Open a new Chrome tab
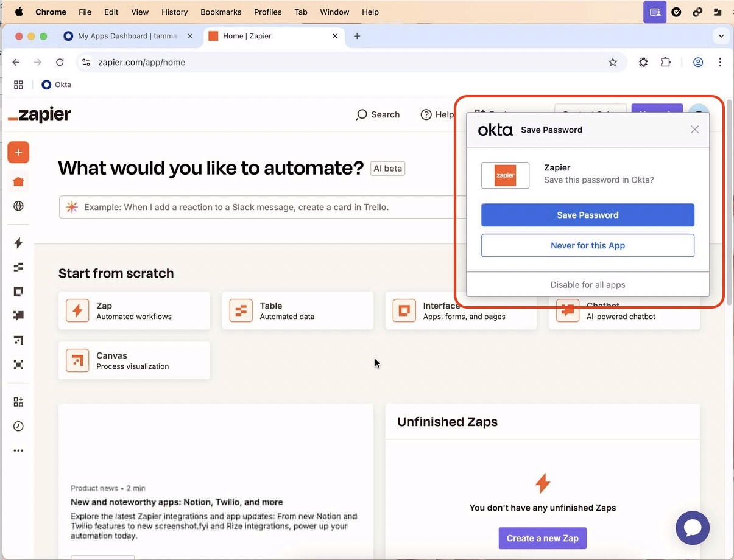 point(357,36)
